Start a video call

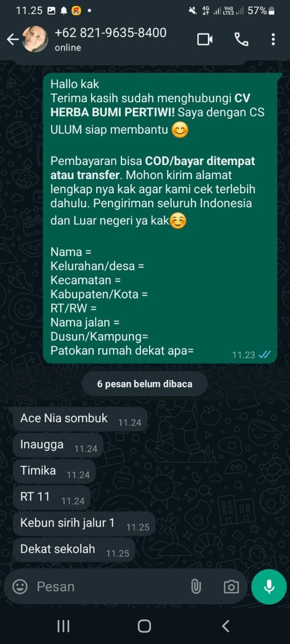point(205,39)
